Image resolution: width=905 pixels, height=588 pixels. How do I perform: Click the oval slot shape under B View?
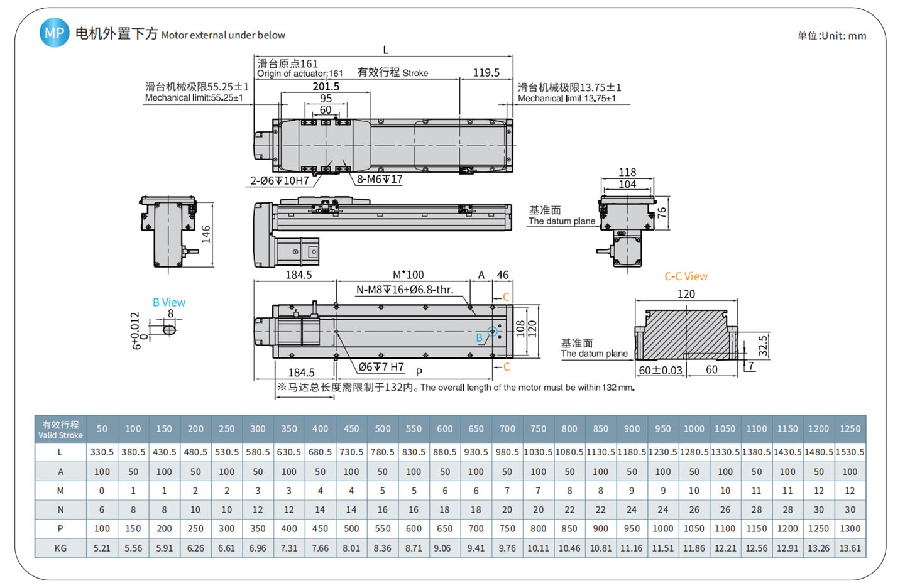[170, 329]
